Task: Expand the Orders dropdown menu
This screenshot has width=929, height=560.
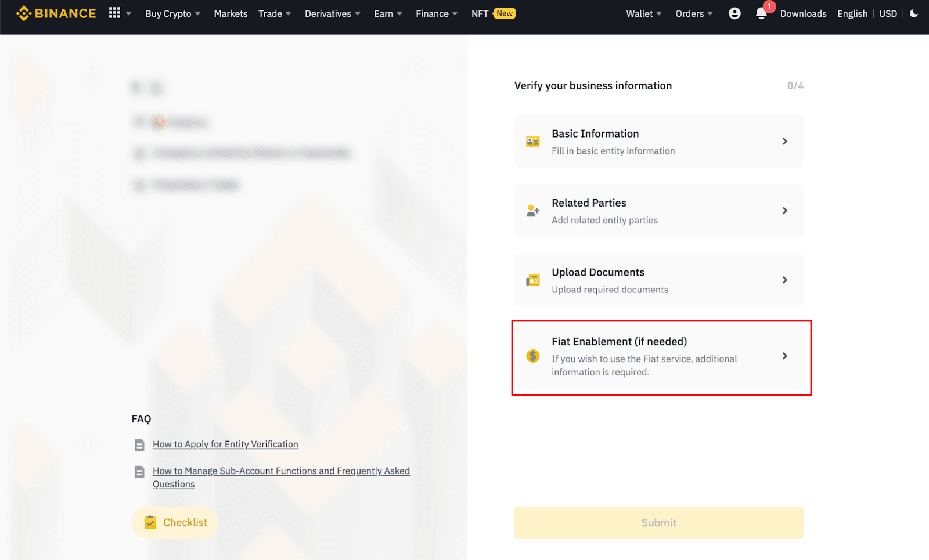Action: (x=694, y=13)
